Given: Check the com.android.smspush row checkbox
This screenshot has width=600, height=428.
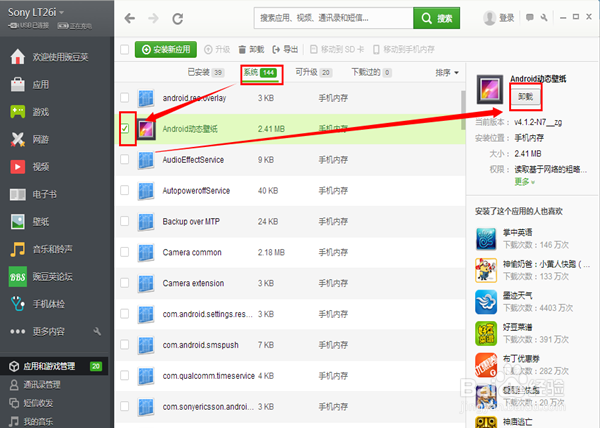Looking at the screenshot, I should (x=124, y=344).
